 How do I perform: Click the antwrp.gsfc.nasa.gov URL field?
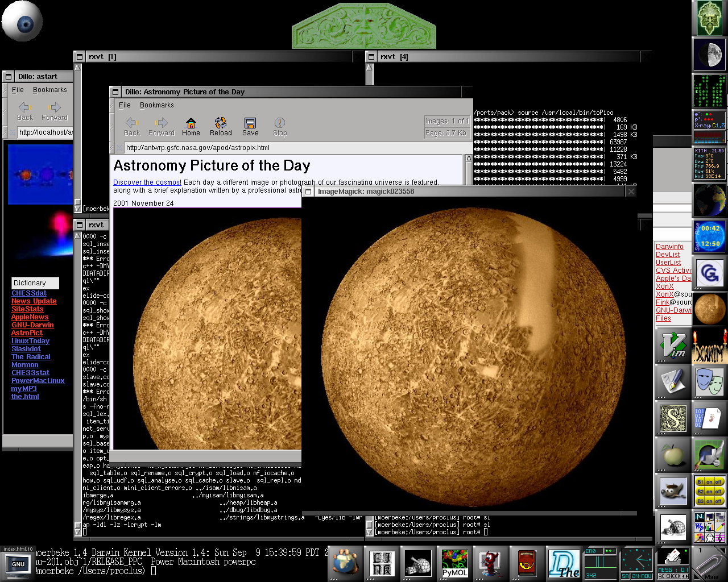[x=298, y=148]
